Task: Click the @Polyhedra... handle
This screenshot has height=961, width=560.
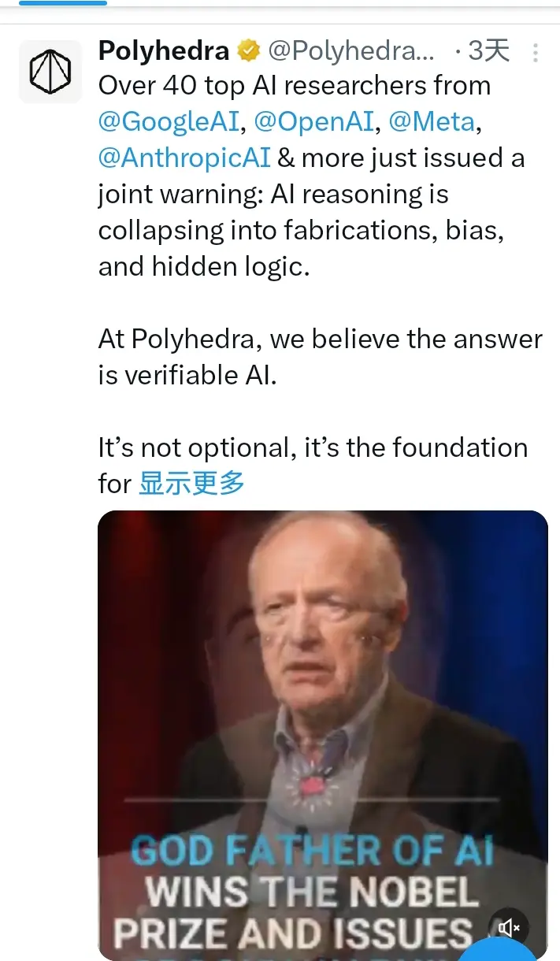Action: (x=351, y=52)
